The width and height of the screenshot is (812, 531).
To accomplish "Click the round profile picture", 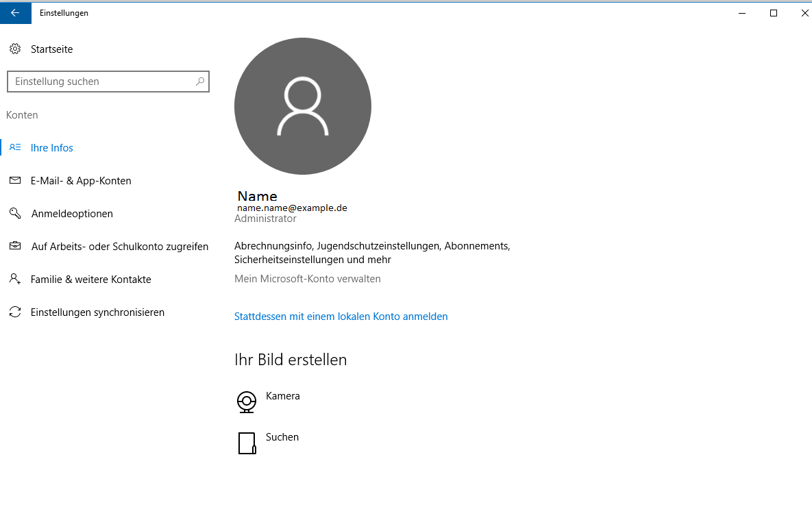I will point(302,106).
